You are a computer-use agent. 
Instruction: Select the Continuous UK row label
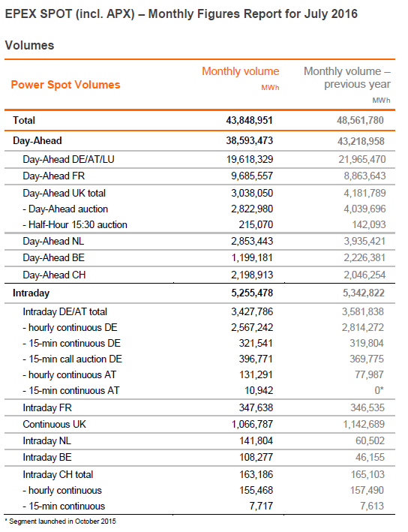[54, 425]
